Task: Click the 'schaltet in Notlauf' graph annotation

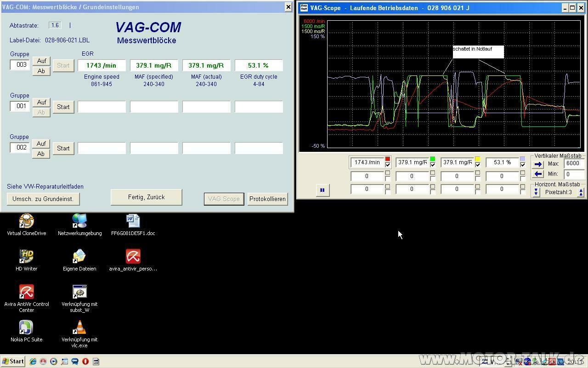Action: tap(478, 52)
